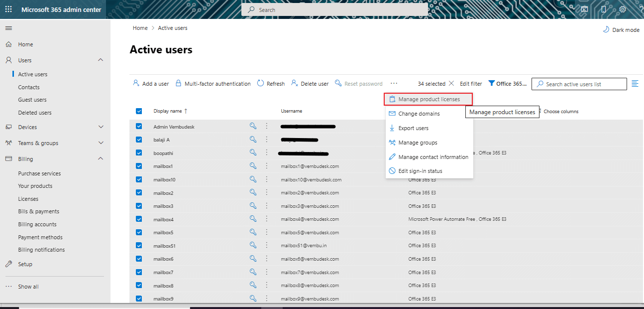The width and height of the screenshot is (644, 309).
Task: Uncheck the mailbox3 checkbox
Action: [139, 206]
